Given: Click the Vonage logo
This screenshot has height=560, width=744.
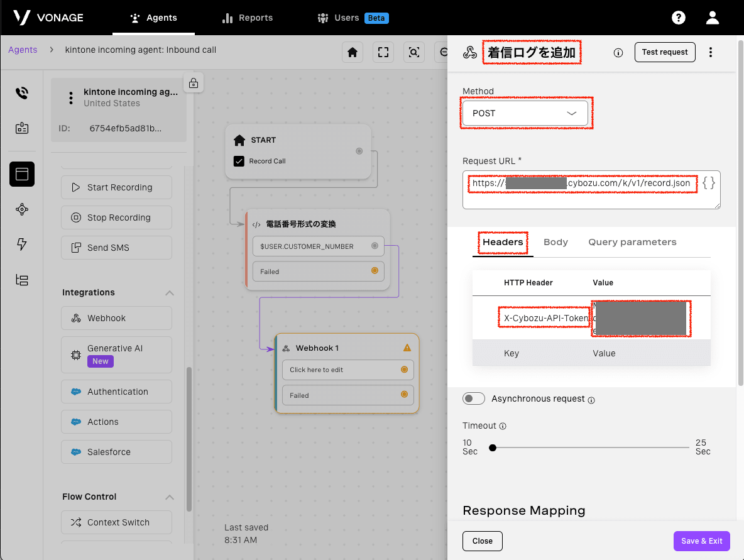Looking at the screenshot, I should (48, 18).
